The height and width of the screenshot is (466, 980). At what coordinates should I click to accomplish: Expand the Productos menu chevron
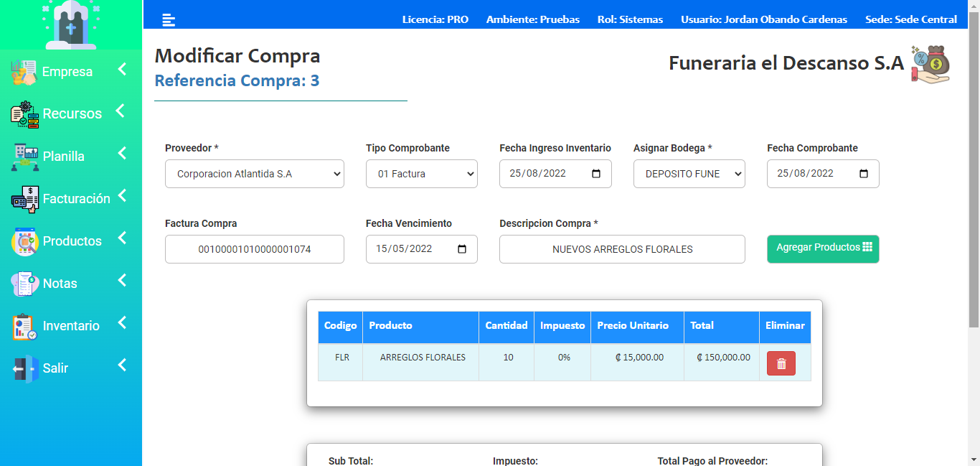click(122, 238)
